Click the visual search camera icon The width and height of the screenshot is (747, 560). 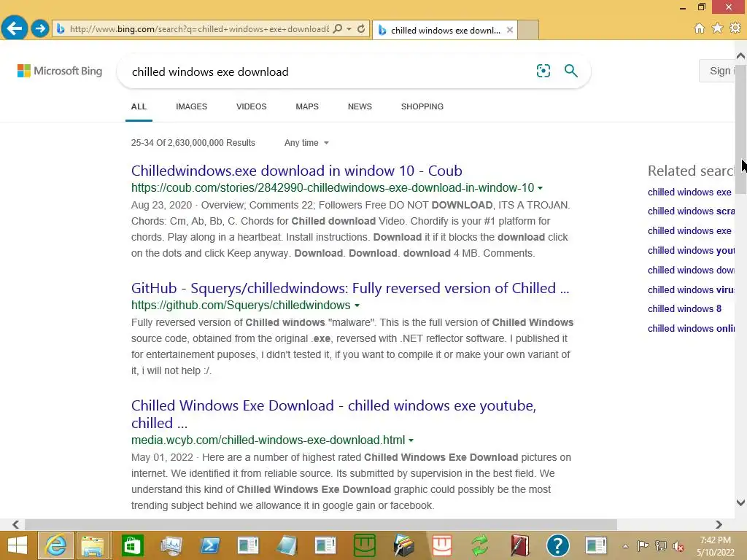(543, 71)
